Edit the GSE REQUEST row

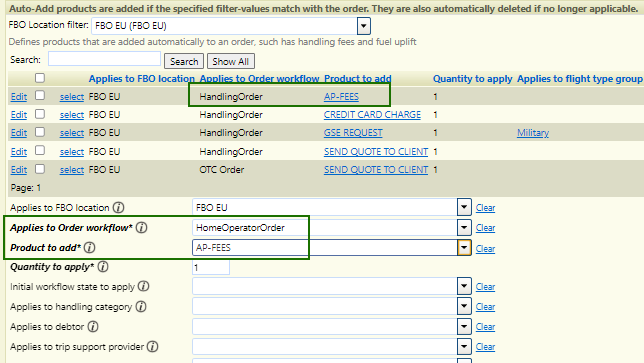click(19, 133)
